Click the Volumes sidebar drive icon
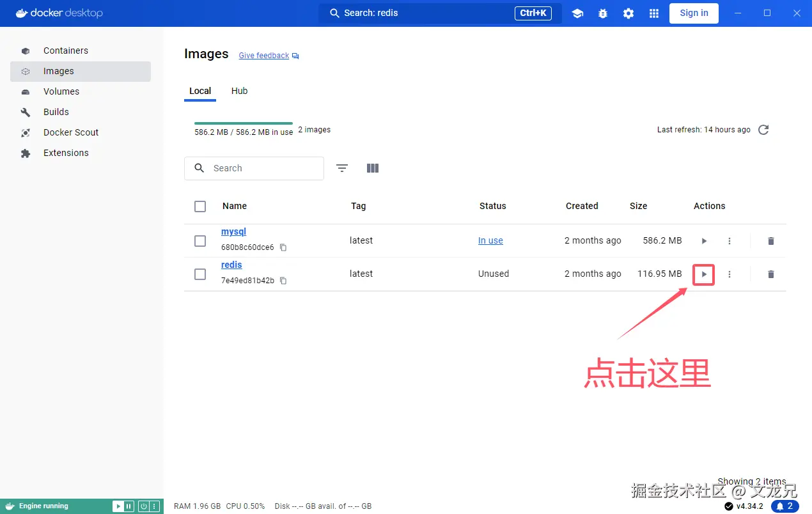This screenshot has width=812, height=514. click(x=26, y=92)
